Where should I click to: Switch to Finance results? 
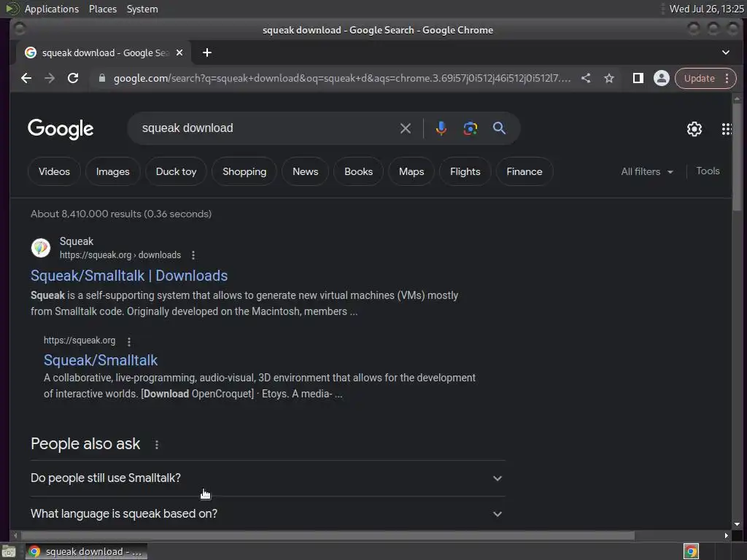[524, 171]
